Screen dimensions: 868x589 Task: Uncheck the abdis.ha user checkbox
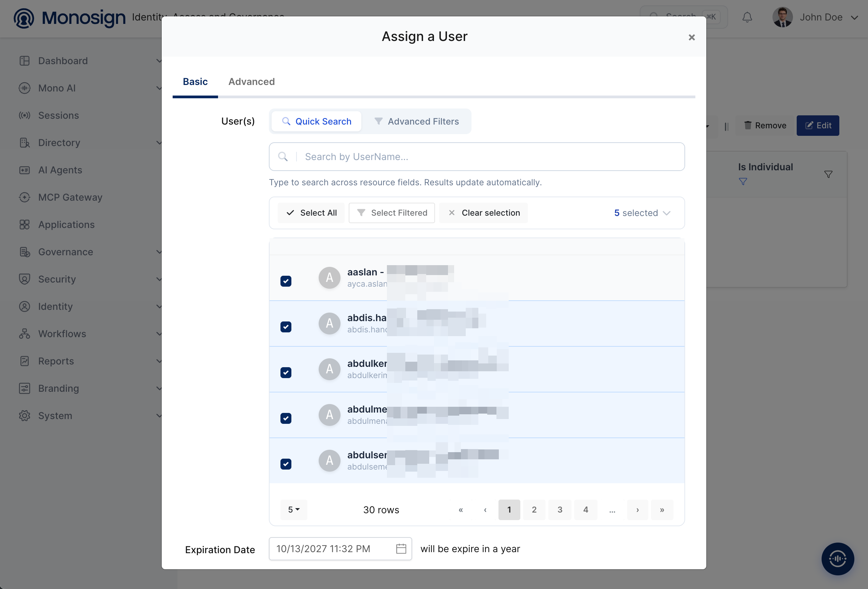tap(286, 327)
